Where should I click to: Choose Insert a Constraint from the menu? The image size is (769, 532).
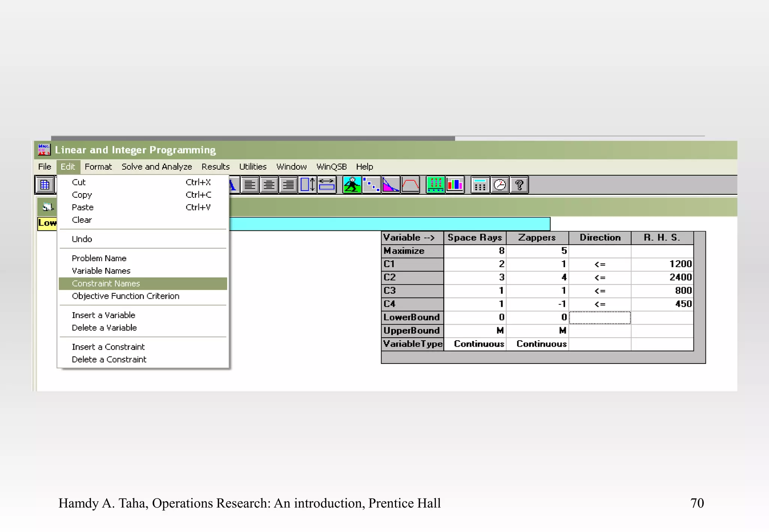[108, 347]
